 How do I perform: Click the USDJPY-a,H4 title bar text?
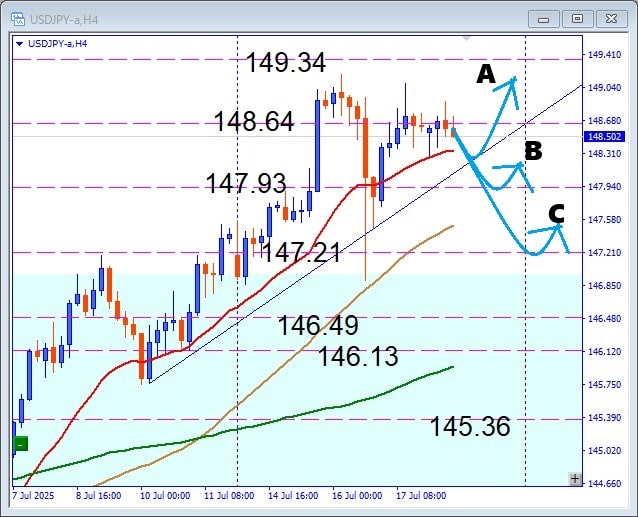pyautogui.click(x=64, y=20)
